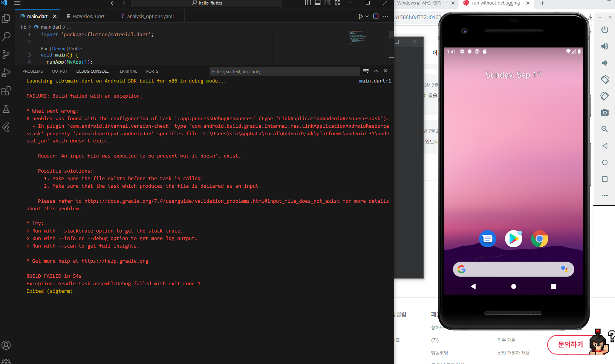
Task: Close the bottom panel
Action: pyautogui.click(x=386, y=71)
